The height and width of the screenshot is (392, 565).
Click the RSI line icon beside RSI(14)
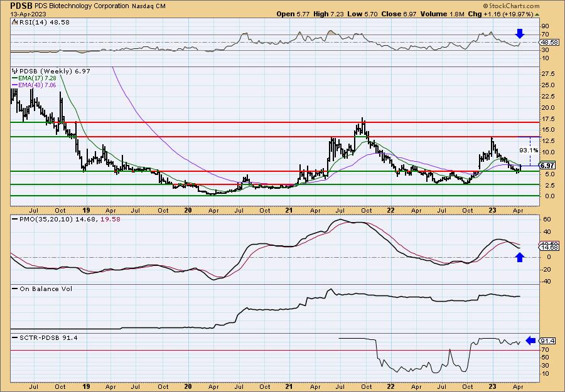14,23
